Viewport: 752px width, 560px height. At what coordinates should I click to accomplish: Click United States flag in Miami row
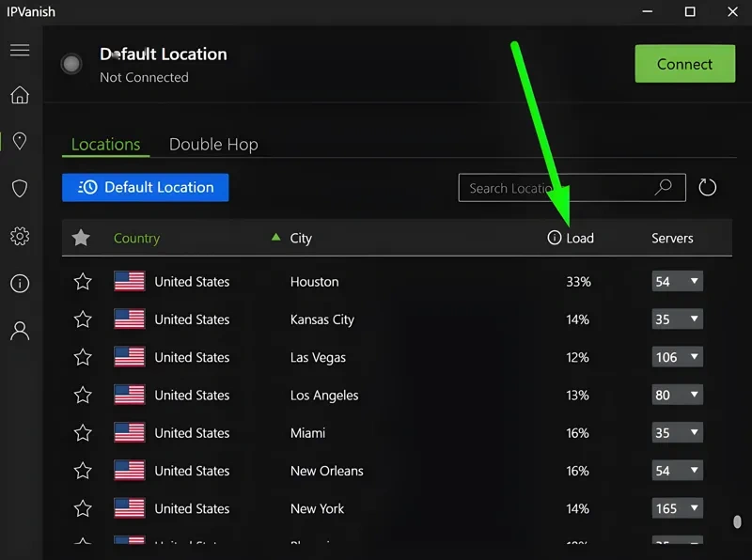click(130, 433)
